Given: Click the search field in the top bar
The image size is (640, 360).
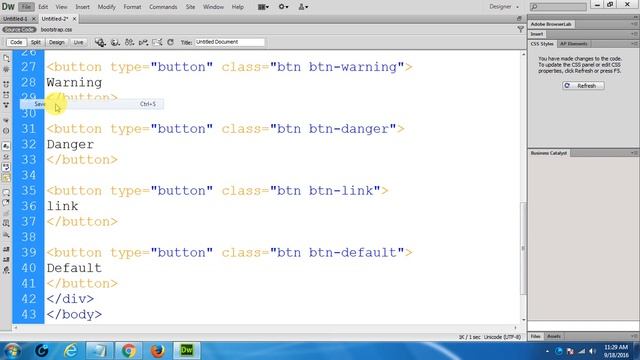Looking at the screenshot, I should [x=558, y=7].
